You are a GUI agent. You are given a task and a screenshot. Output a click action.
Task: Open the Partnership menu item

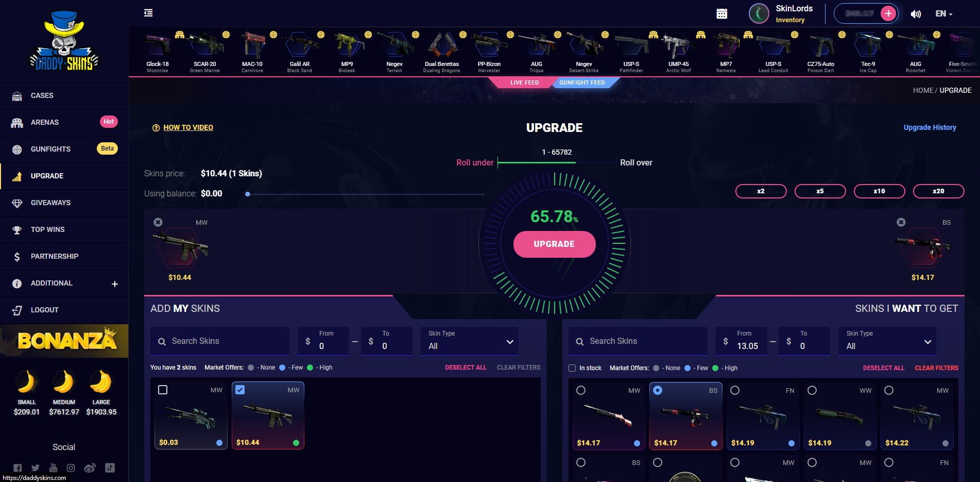[64, 256]
